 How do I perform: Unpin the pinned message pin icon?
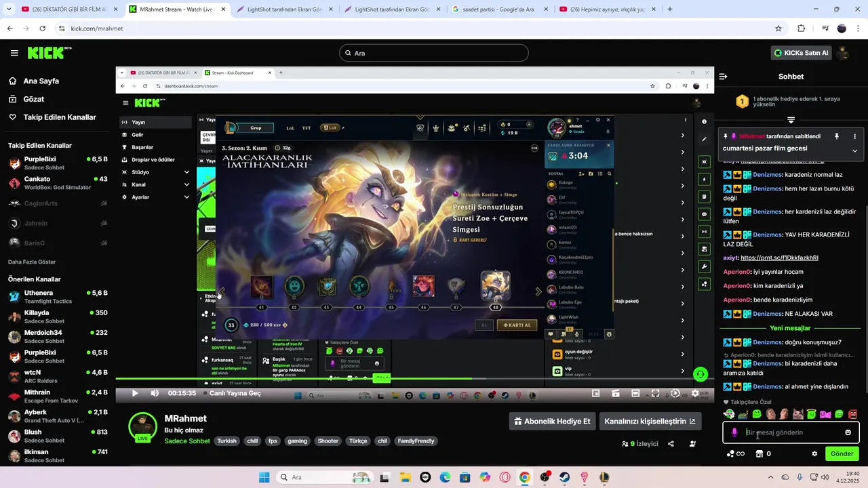click(x=837, y=136)
